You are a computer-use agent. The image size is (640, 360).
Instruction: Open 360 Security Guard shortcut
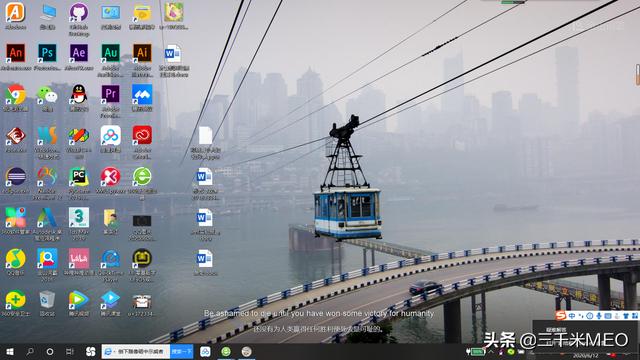(x=16, y=300)
